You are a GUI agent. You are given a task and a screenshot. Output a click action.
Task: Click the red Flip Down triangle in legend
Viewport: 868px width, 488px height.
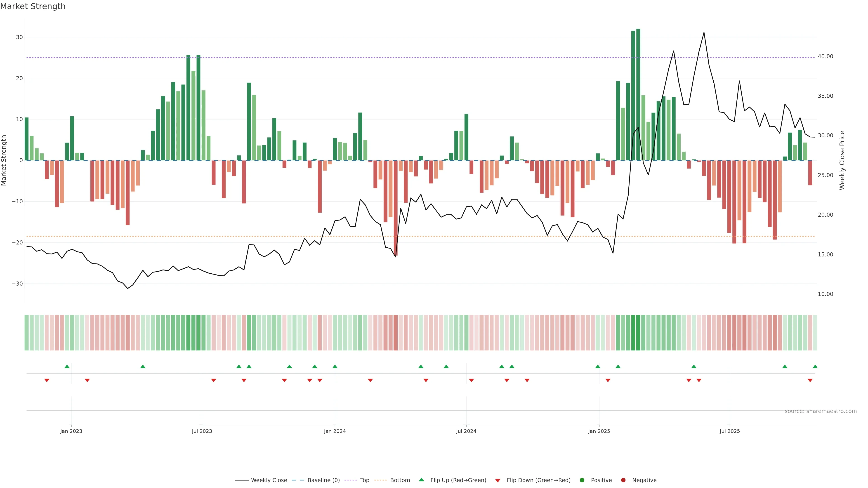pos(498,480)
